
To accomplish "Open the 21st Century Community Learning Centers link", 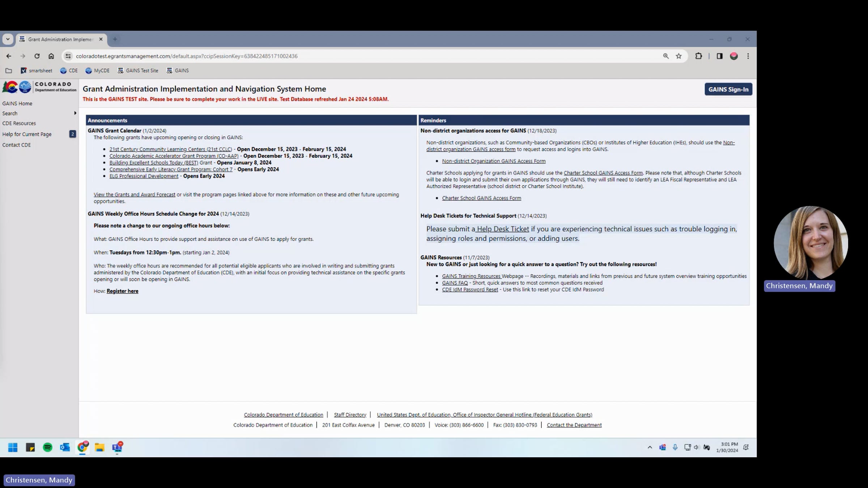I will (x=171, y=149).
